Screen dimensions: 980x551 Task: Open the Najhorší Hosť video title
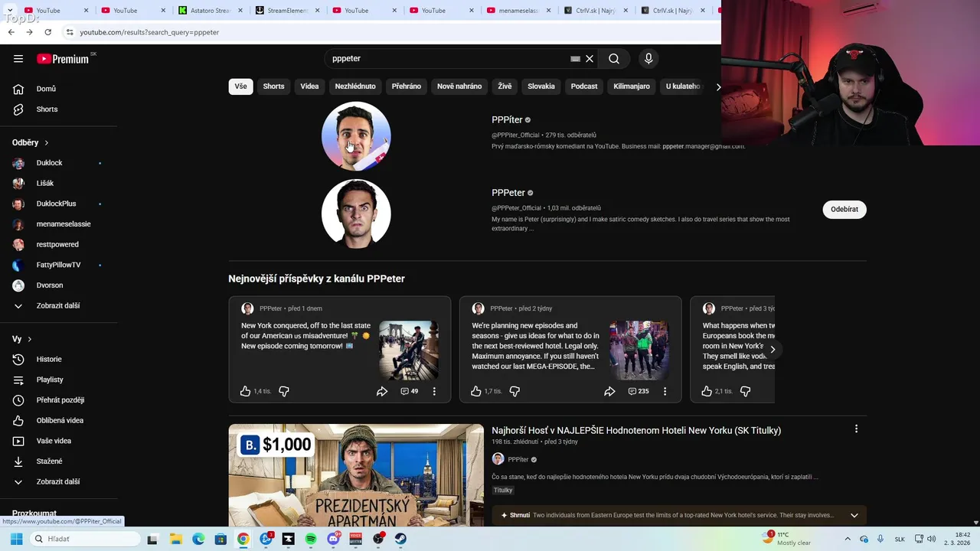pos(636,430)
